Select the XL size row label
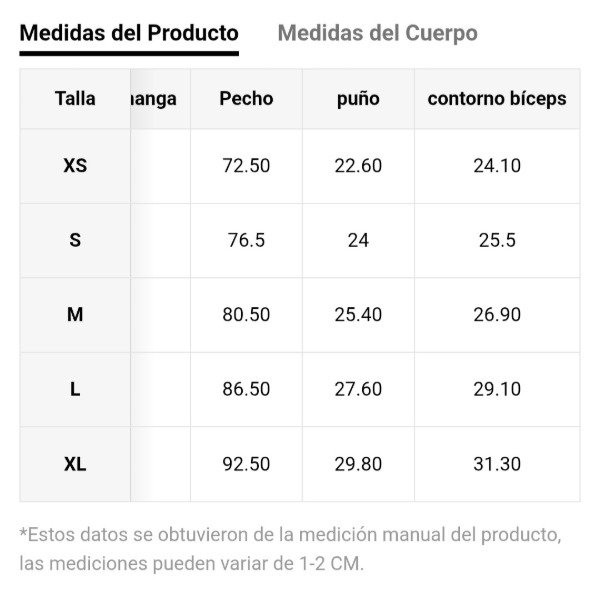600x595 pixels. [x=75, y=464]
